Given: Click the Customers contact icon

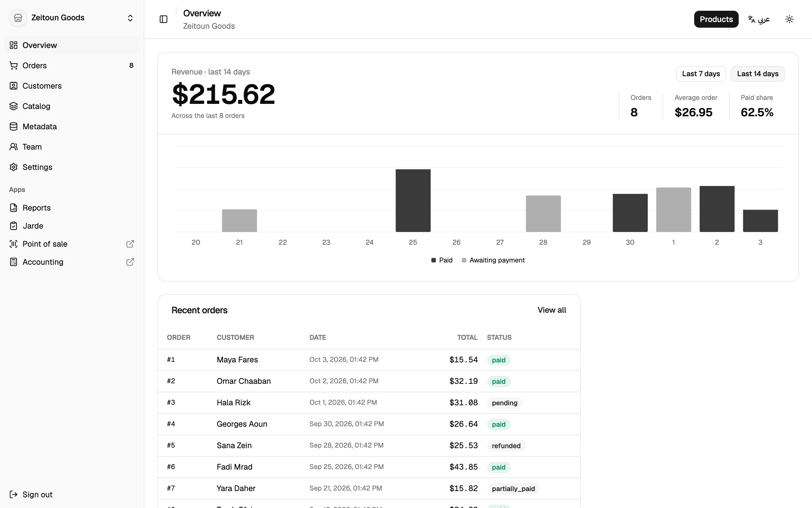Looking at the screenshot, I should pyautogui.click(x=14, y=86).
